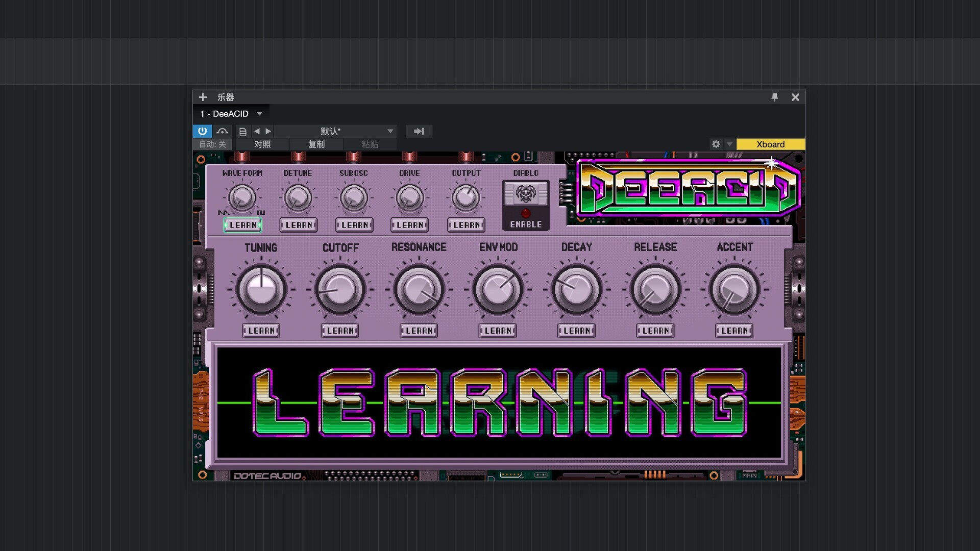Click the LEARN button under ACCENT
The image size is (980, 551).
point(734,331)
